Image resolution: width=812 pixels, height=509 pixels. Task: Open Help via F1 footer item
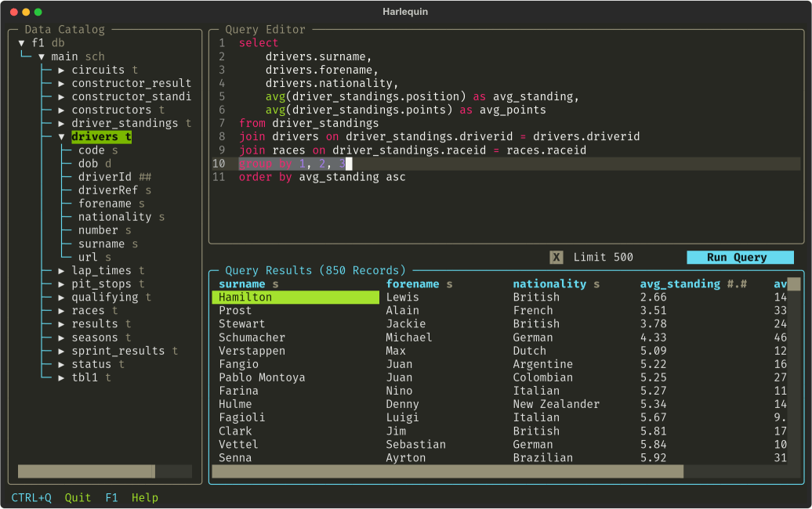pyautogui.click(x=132, y=497)
